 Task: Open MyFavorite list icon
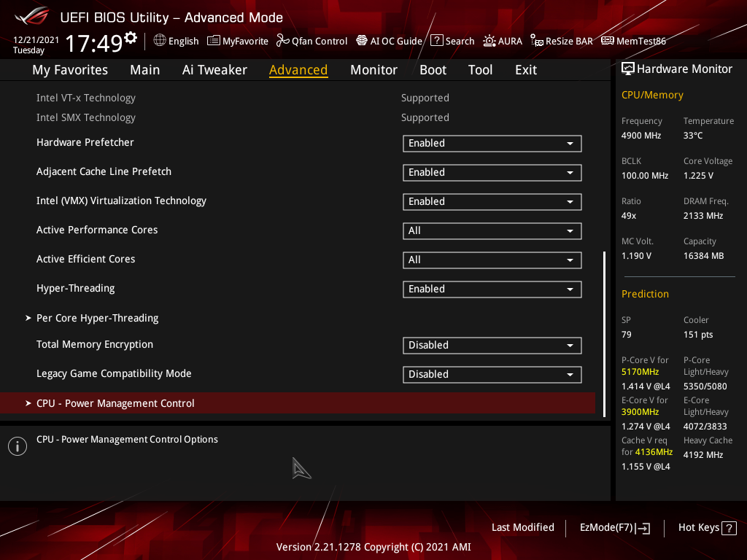coord(214,41)
